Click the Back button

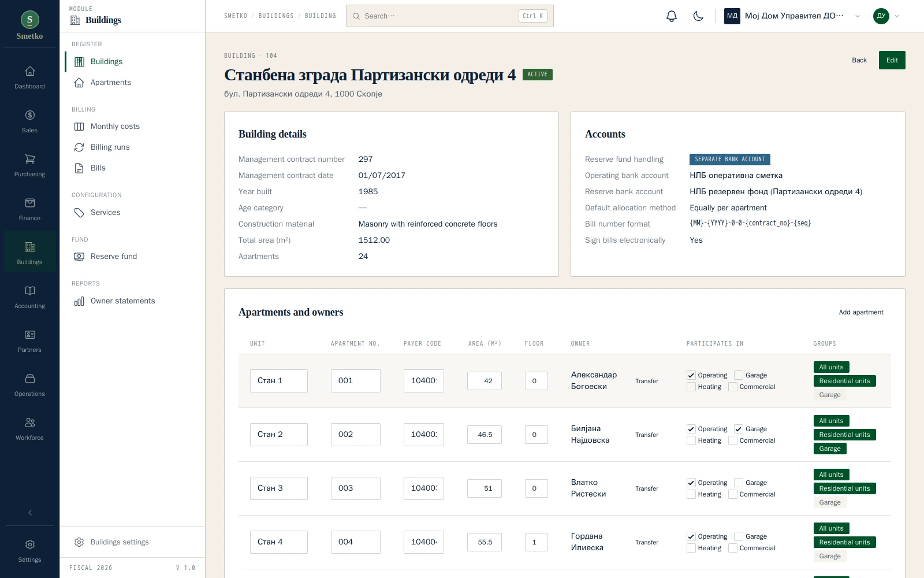coord(859,60)
